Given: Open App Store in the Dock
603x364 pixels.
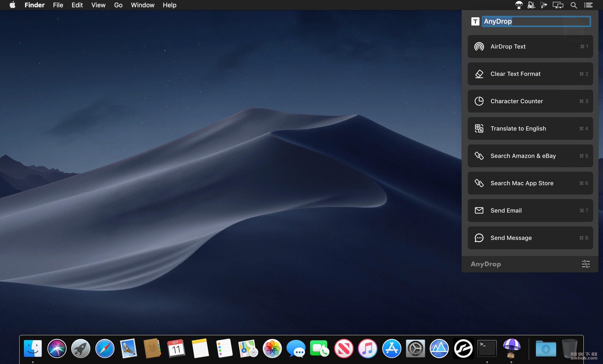Looking at the screenshot, I should coord(392,348).
